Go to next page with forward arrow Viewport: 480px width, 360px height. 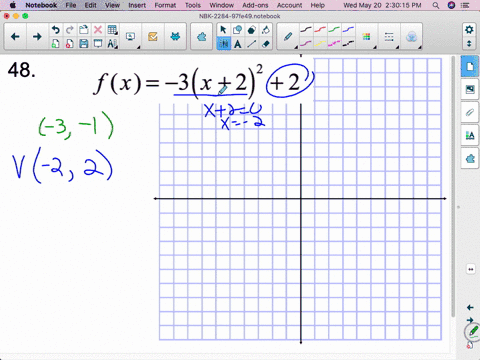(x=37, y=37)
